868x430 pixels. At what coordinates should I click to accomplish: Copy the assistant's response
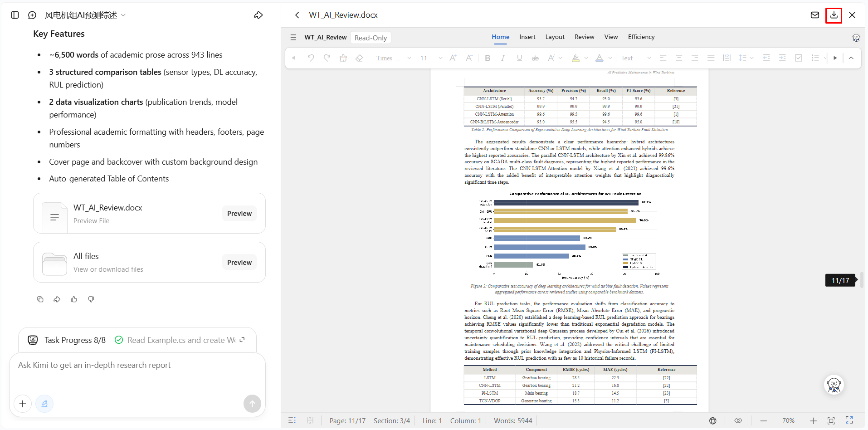40,299
